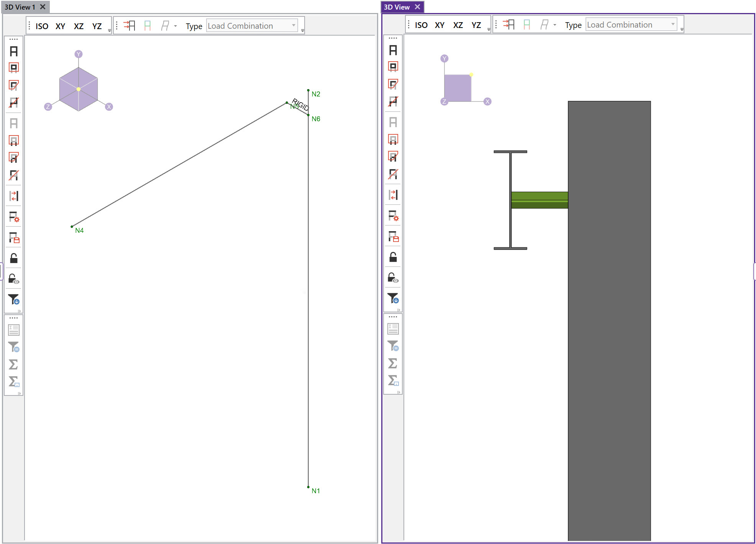Viewport: 756px width, 544px height.
Task: Set right view to YZ orientation
Action: (x=476, y=25)
